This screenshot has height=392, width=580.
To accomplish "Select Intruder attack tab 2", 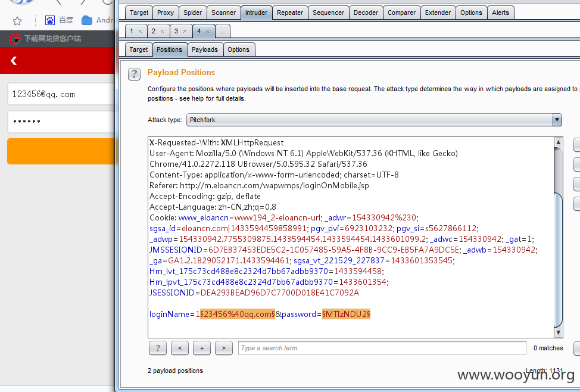I will coord(154,31).
